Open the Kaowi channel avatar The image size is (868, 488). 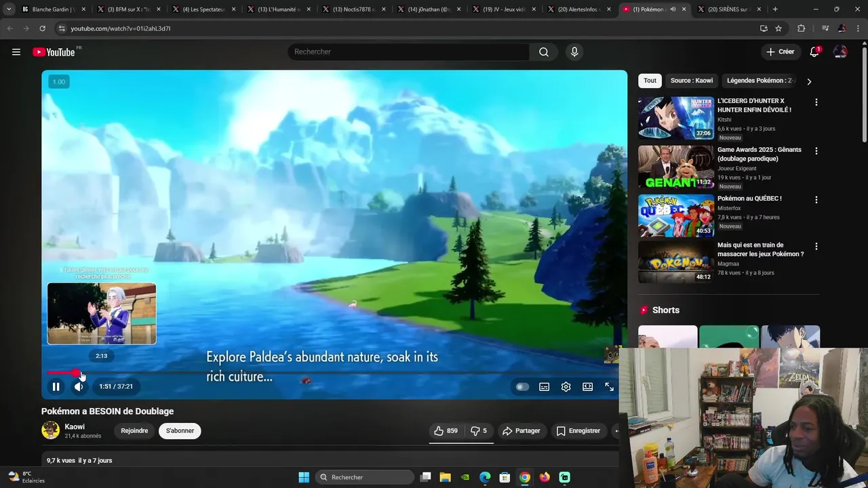[x=50, y=430]
